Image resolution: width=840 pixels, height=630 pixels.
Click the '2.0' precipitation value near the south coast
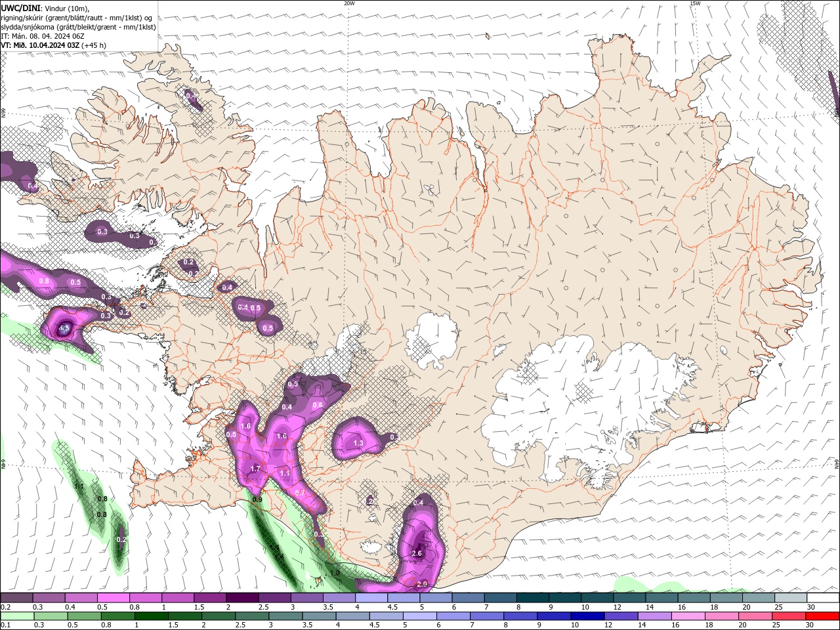(x=422, y=583)
